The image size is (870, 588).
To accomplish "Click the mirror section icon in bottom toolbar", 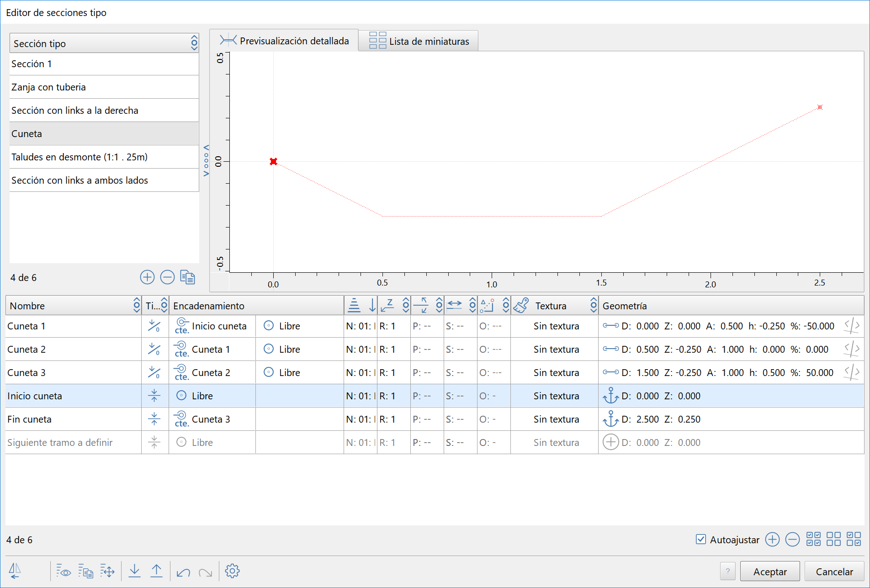I will (x=15, y=571).
